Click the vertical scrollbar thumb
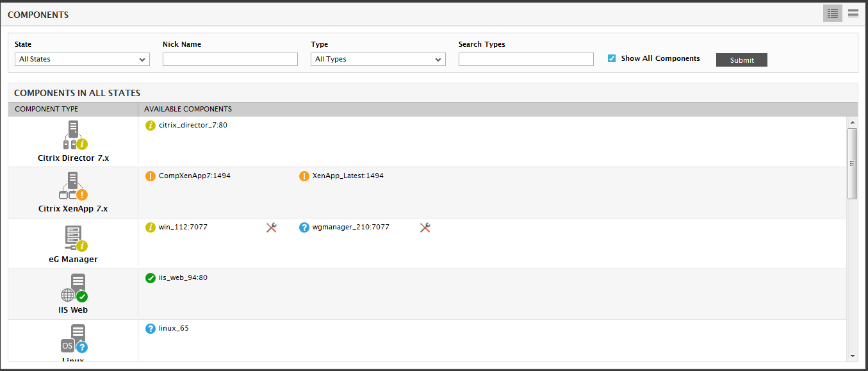 coord(852,163)
